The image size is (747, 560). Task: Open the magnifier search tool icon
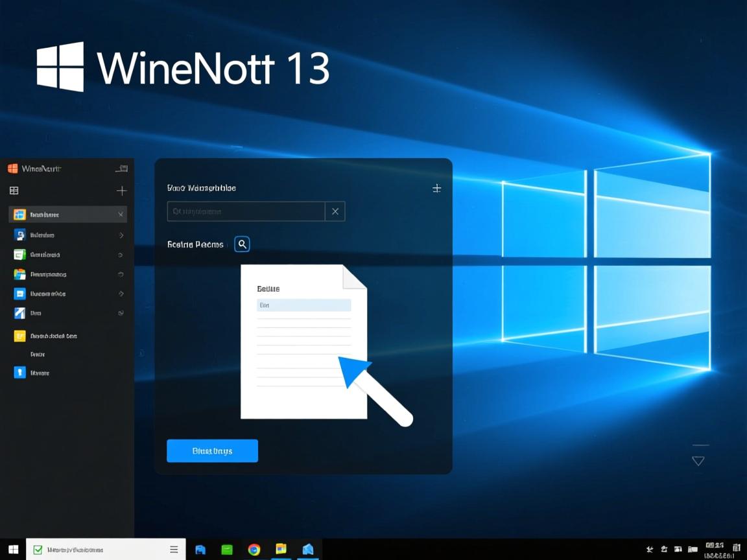[242, 244]
